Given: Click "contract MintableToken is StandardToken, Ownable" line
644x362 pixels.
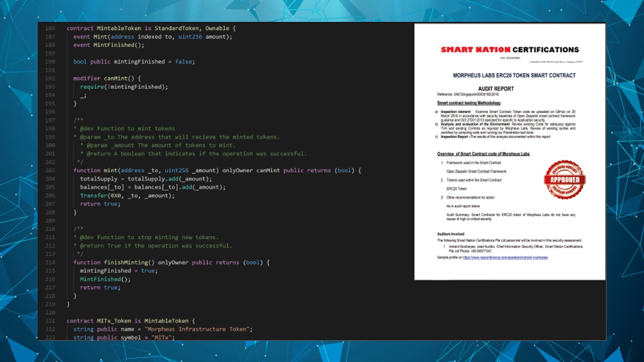Looking at the screenshot, I should (x=151, y=28).
